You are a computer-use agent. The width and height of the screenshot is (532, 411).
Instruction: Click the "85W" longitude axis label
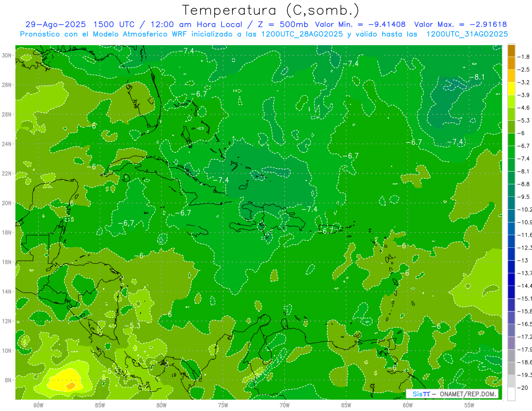(100, 405)
